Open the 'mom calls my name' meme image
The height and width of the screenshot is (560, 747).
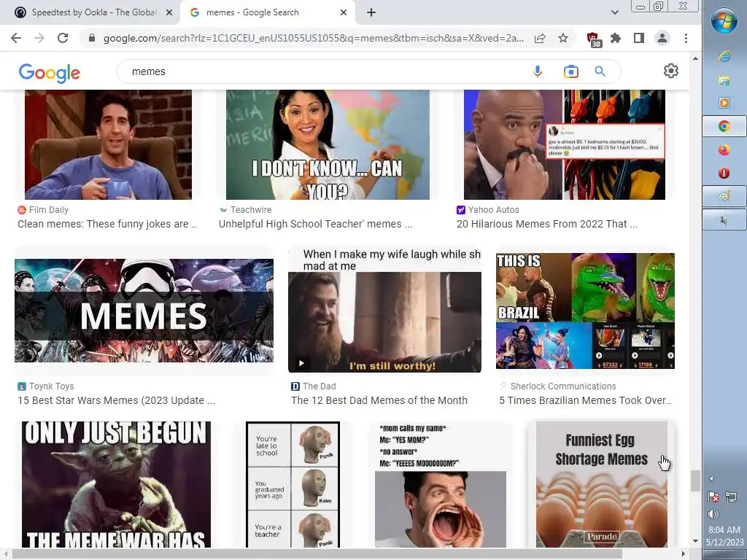(441, 484)
